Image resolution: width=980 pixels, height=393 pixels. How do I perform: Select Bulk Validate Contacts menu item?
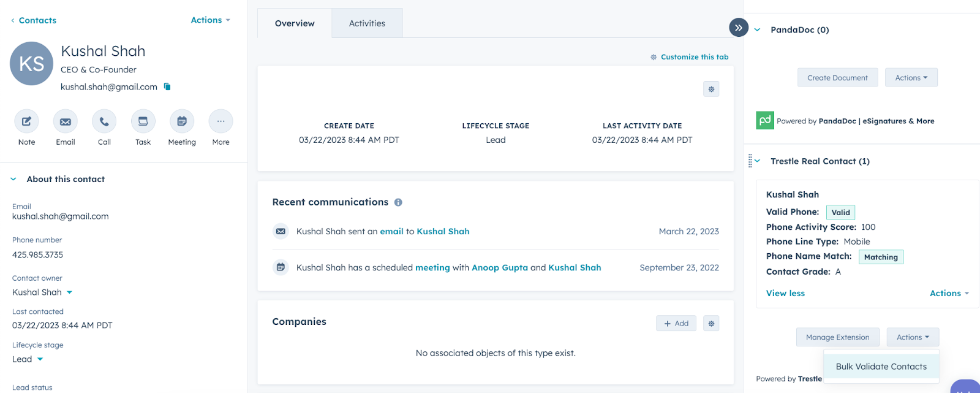click(881, 367)
